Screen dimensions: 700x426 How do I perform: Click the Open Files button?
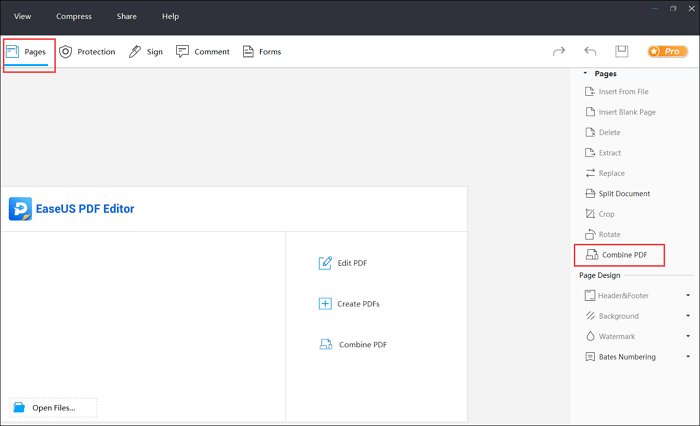(x=54, y=408)
